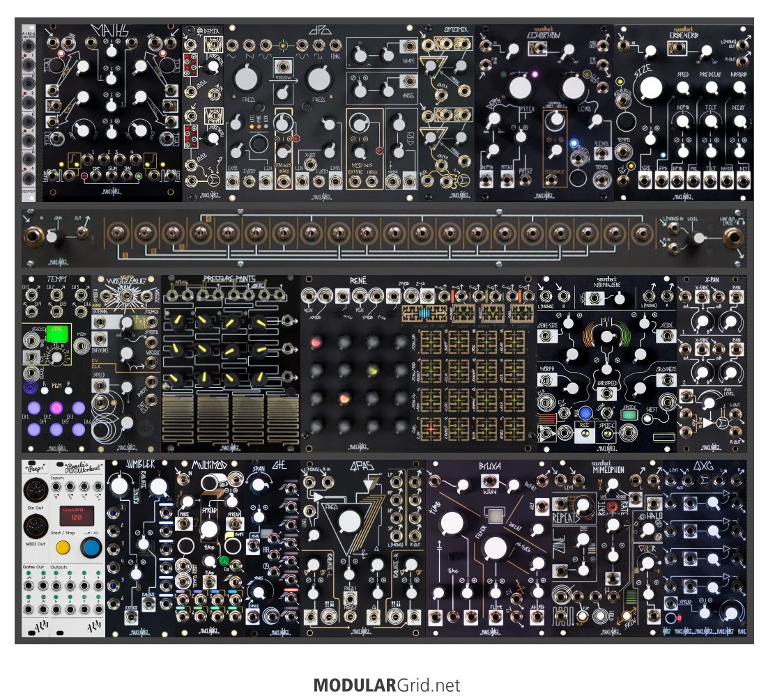The height and width of the screenshot is (700, 775).
Task: Adjust Bruxa large Time knob
Action: 451,522
